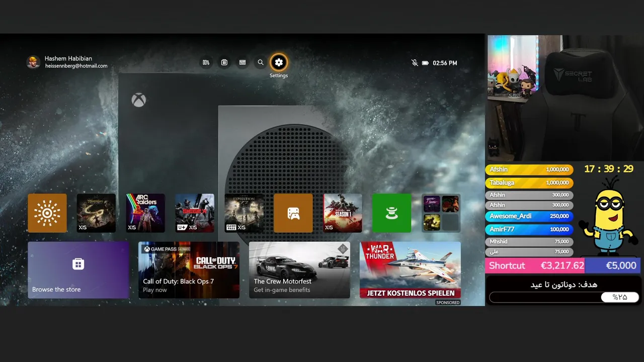Click the علی 75,000 donor row
This screenshot has height=362, width=644.
[529, 252]
